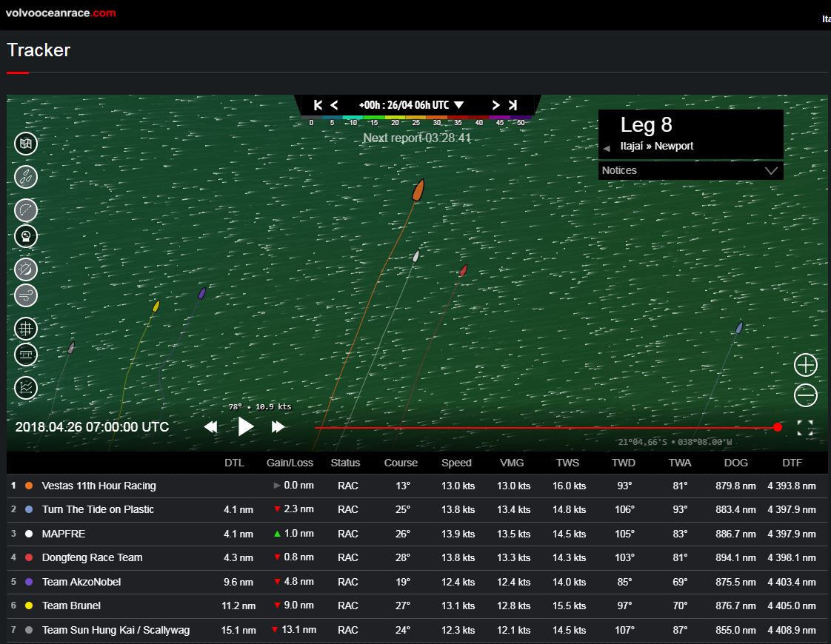Sort table by Course column

[x=401, y=463]
